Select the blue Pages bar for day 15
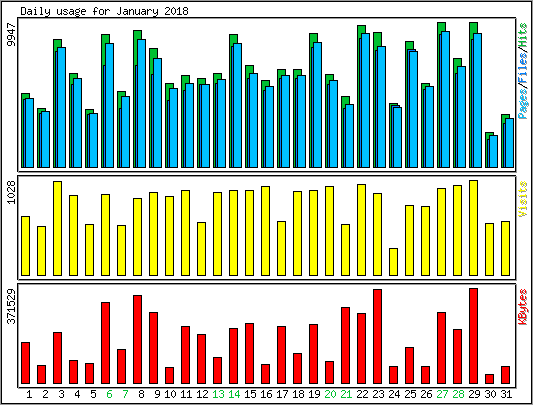This screenshot has height=405, width=533. tap(254, 120)
